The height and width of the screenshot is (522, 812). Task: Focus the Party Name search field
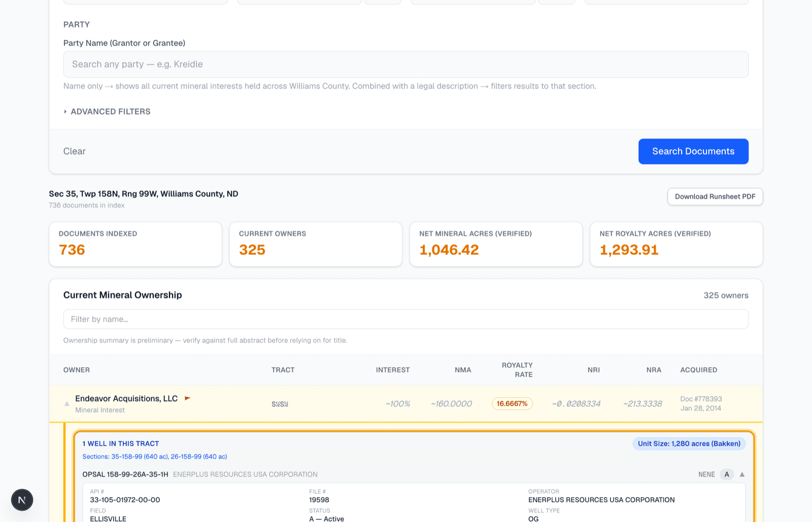tap(406, 64)
